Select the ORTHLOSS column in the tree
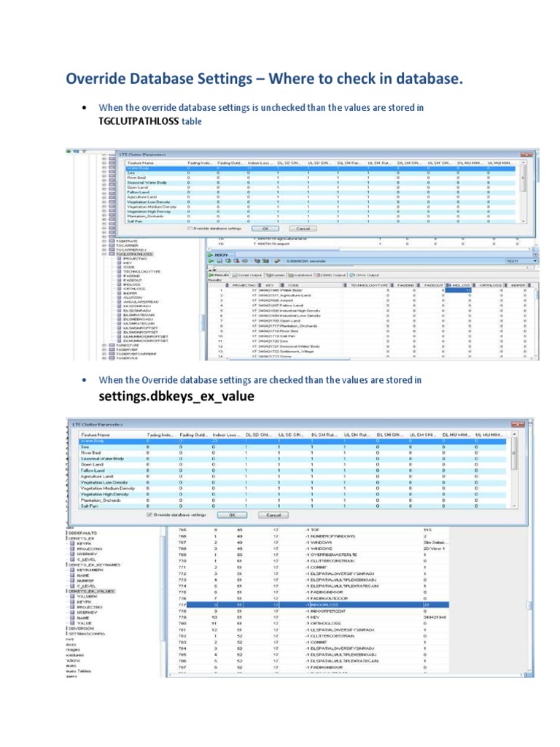560x747 pixels. tap(134, 289)
